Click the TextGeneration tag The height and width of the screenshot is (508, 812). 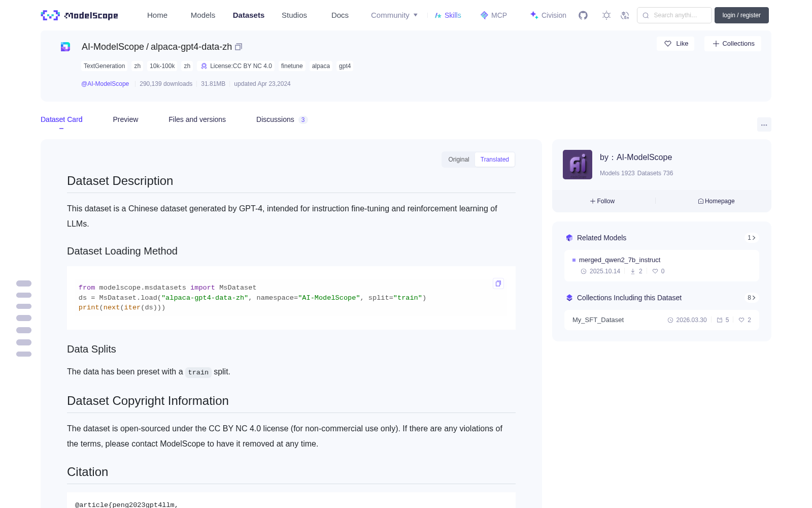pos(104,66)
